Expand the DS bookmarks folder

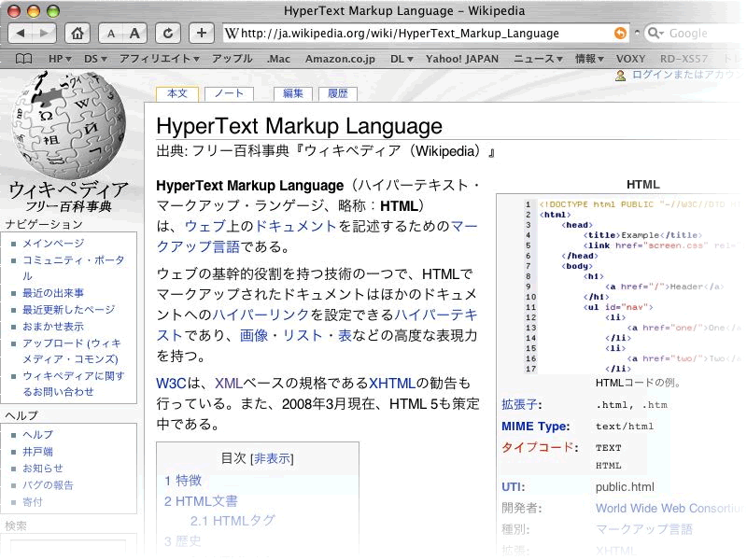coord(95,59)
